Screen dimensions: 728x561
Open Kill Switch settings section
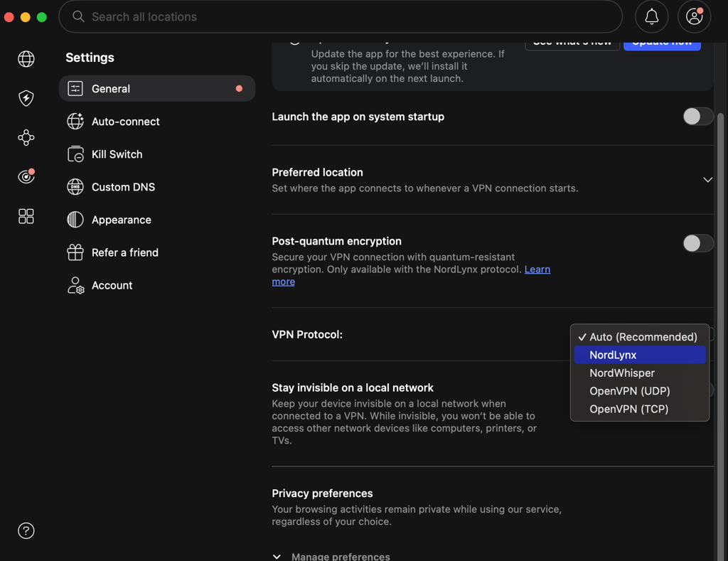(x=157, y=154)
